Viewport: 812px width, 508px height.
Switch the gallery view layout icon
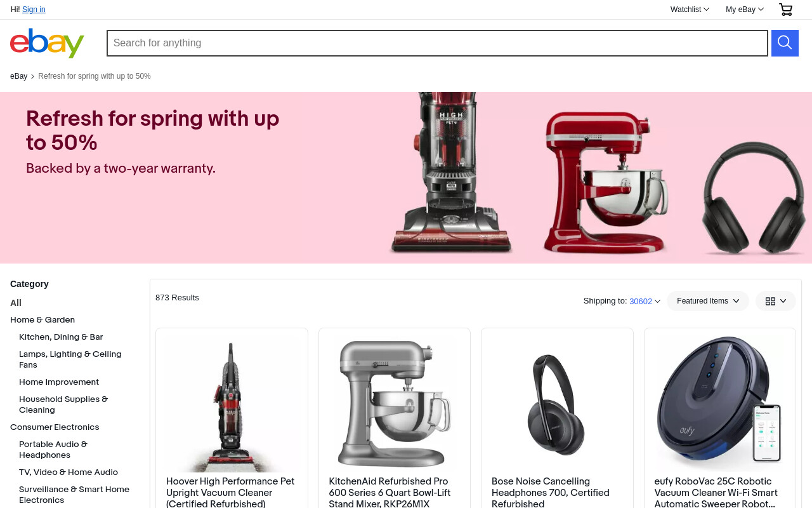pyautogui.click(x=775, y=301)
